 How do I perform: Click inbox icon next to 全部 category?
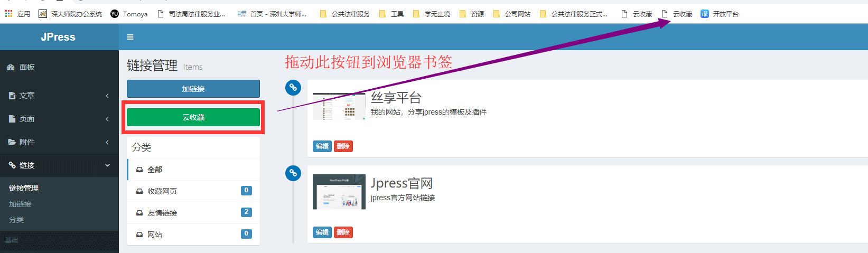(139, 170)
